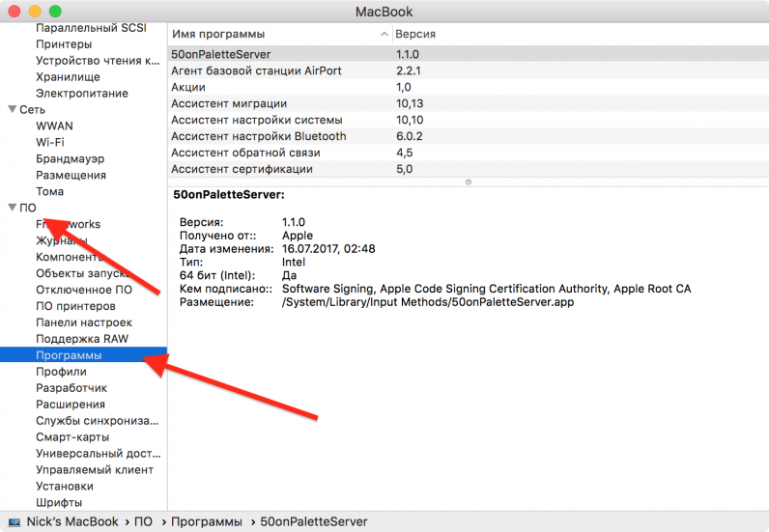
Task: Select Принтеры in the sidebar
Action: (x=64, y=44)
